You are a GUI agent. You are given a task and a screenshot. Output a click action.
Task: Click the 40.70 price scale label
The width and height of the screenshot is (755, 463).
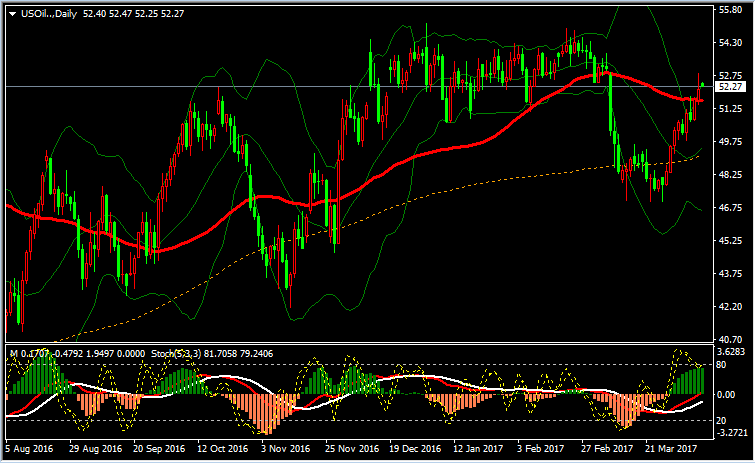(730, 339)
